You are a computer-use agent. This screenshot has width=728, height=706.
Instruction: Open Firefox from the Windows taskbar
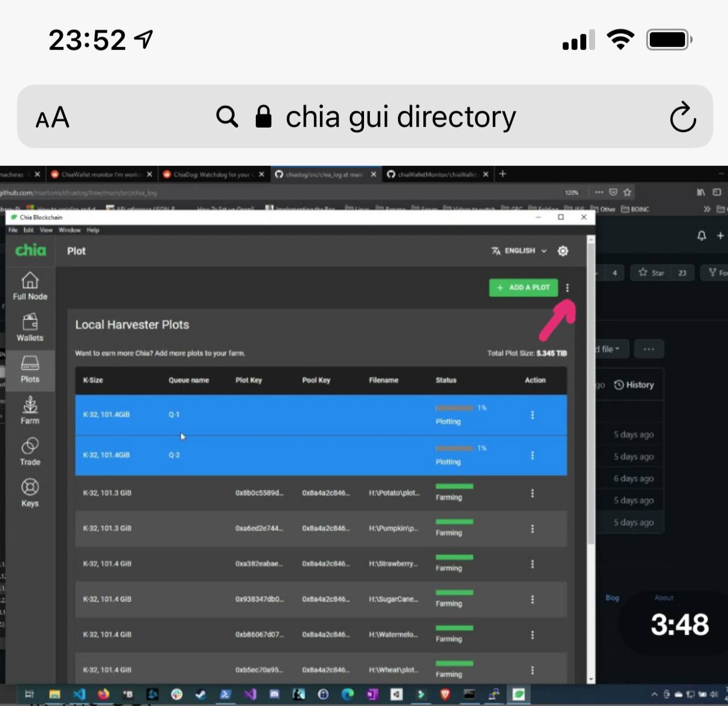click(103, 694)
